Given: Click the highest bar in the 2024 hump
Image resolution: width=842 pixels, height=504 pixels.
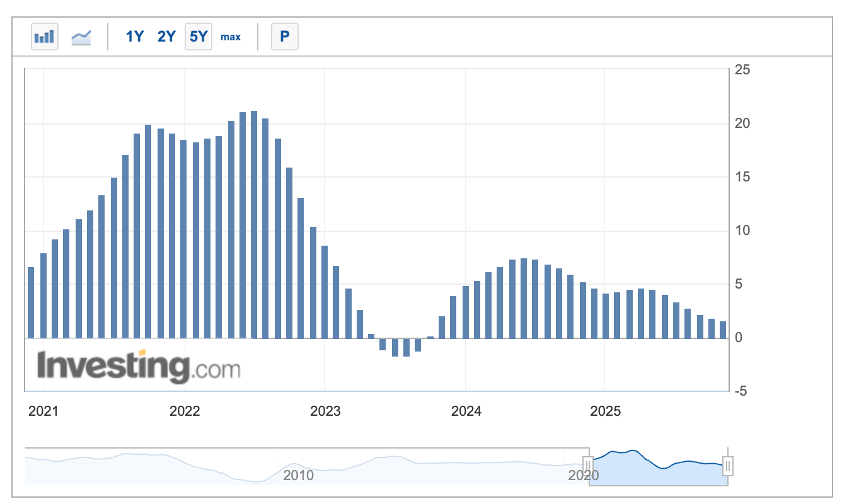Looking at the screenshot, I should 524,298.
